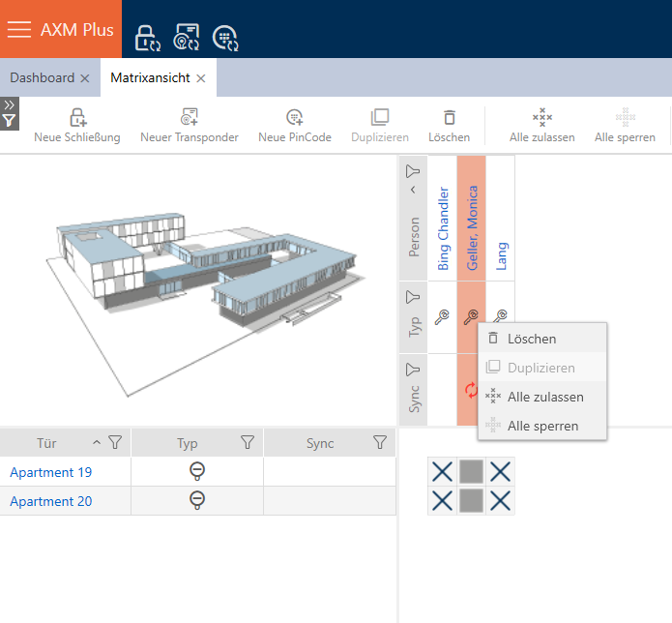
Task: Open the Apartment 19 door link
Action: (50, 472)
